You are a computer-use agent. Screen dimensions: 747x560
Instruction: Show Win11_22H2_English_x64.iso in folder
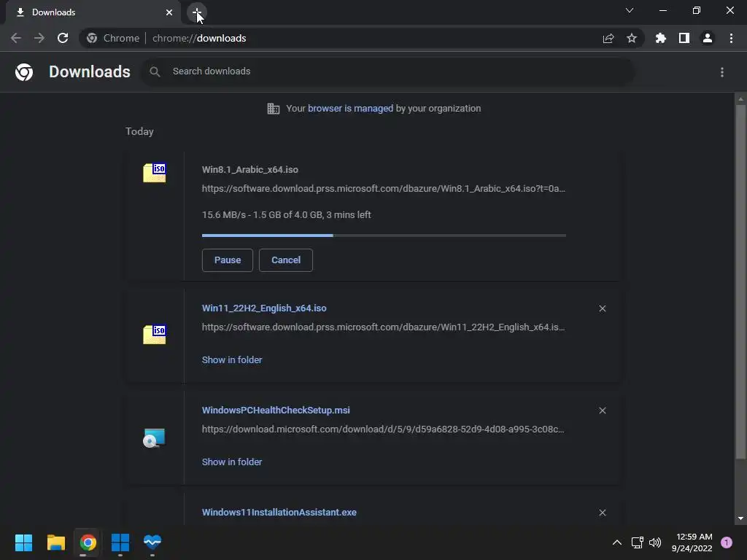[232, 360]
